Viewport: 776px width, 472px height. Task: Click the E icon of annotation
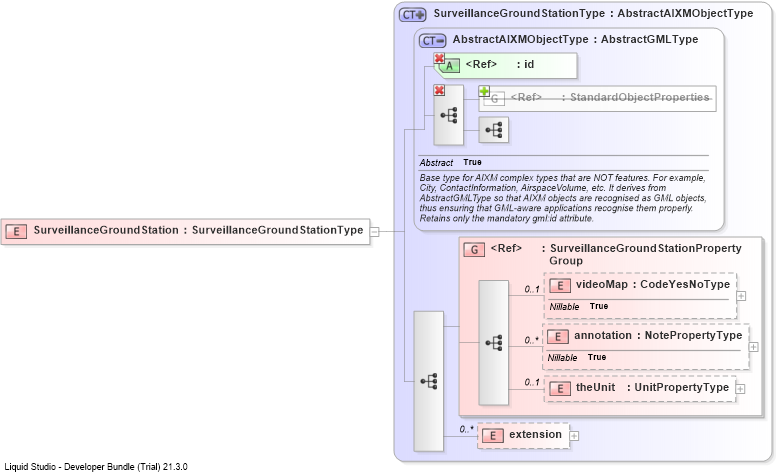pyautogui.click(x=558, y=337)
